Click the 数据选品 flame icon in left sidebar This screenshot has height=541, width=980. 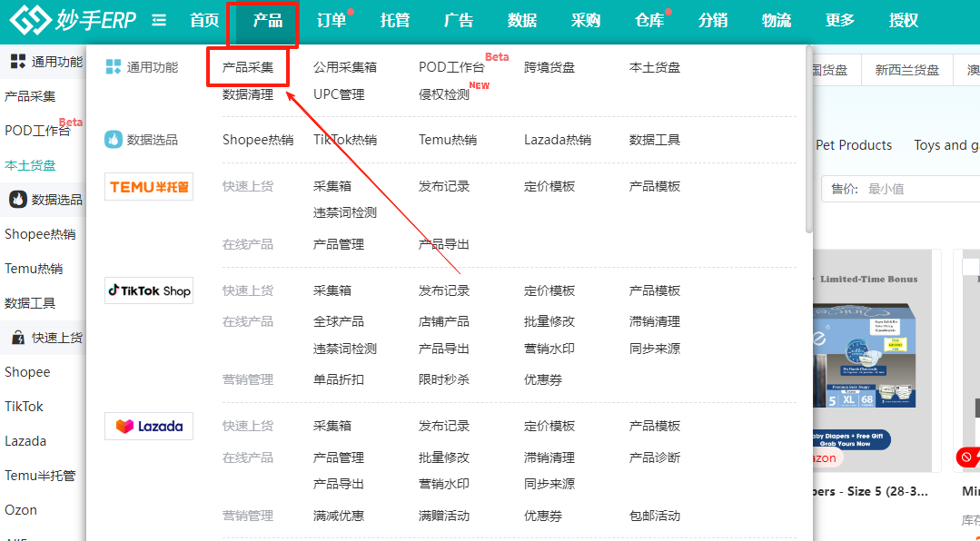[x=17, y=200]
